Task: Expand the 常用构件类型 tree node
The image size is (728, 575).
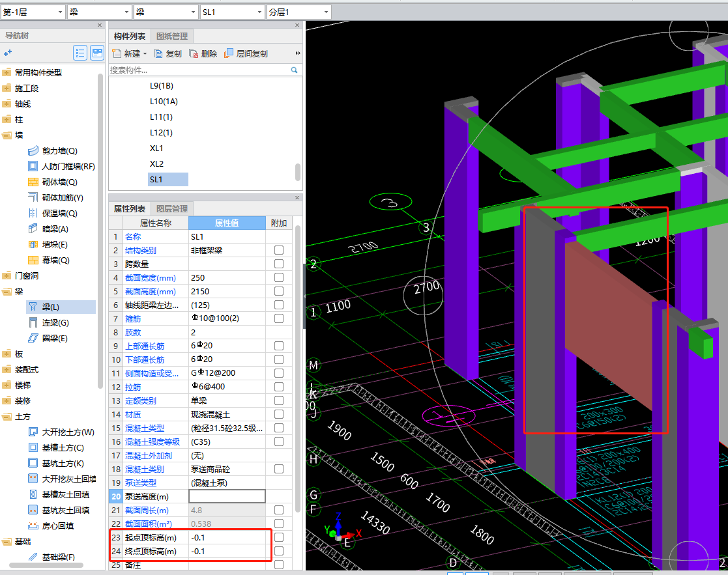Action: [x=7, y=72]
